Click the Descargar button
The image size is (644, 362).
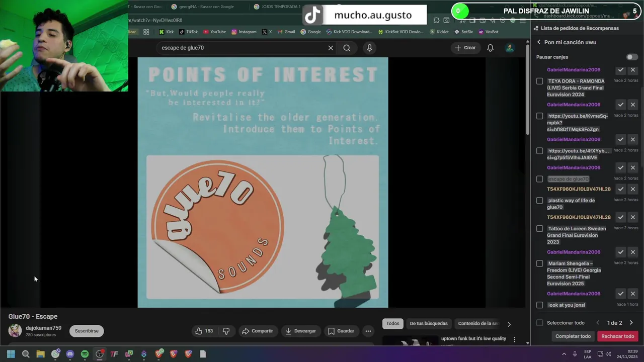click(x=300, y=331)
